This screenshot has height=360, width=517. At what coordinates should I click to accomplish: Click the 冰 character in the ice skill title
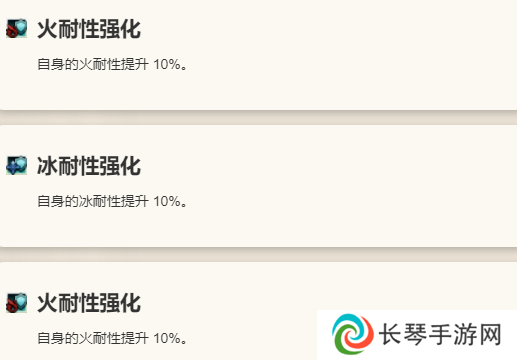coord(47,166)
